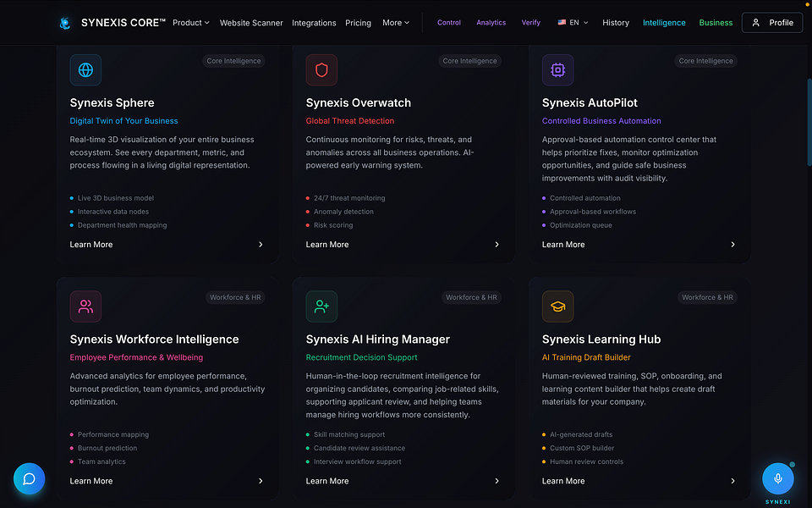The width and height of the screenshot is (812, 508).
Task: Click Learn More under Synexis Overwatch
Action: 327,245
